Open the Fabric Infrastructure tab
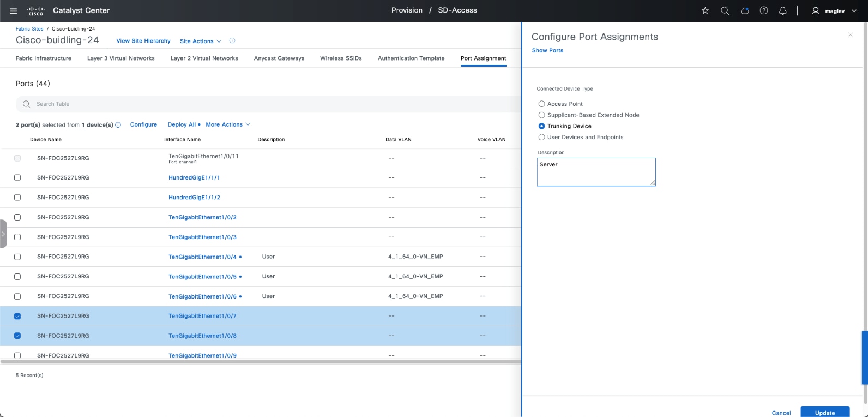The width and height of the screenshot is (868, 417). 44,58
